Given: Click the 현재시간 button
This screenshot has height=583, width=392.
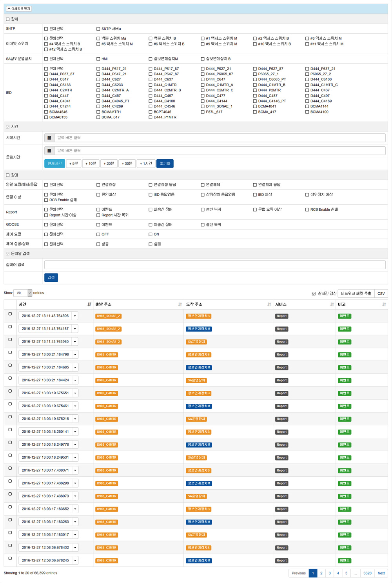Looking at the screenshot, I should 55,164.
